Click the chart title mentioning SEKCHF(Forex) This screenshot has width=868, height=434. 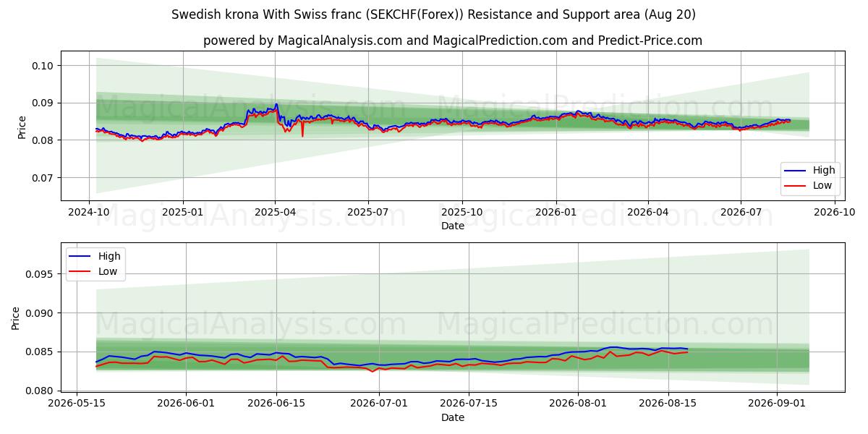433,14
